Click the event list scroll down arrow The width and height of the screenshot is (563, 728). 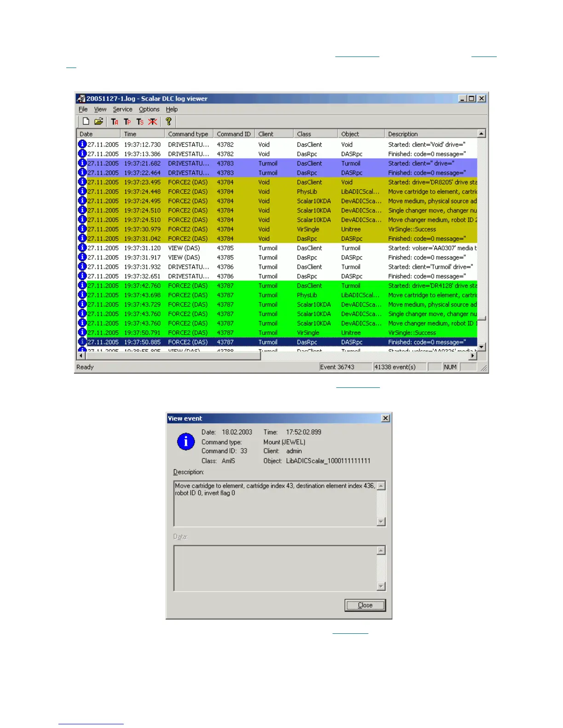click(x=482, y=347)
